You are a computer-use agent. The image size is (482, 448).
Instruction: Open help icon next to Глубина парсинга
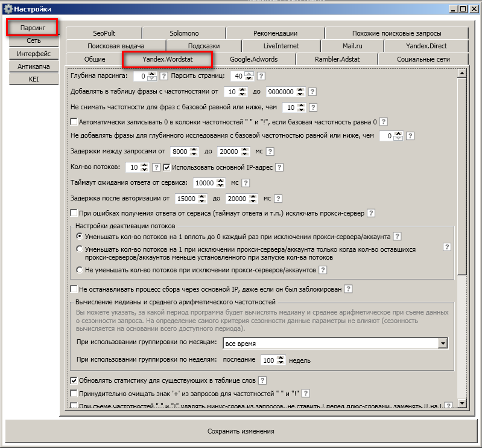[164, 76]
